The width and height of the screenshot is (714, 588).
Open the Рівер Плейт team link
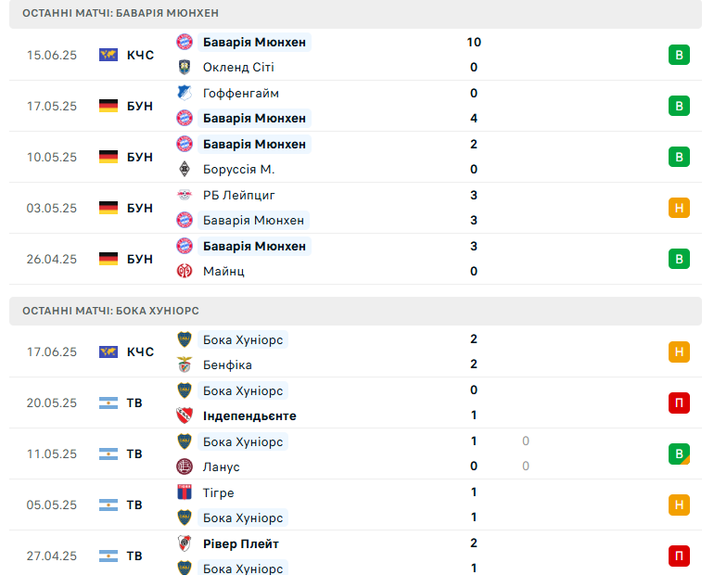coord(241,543)
